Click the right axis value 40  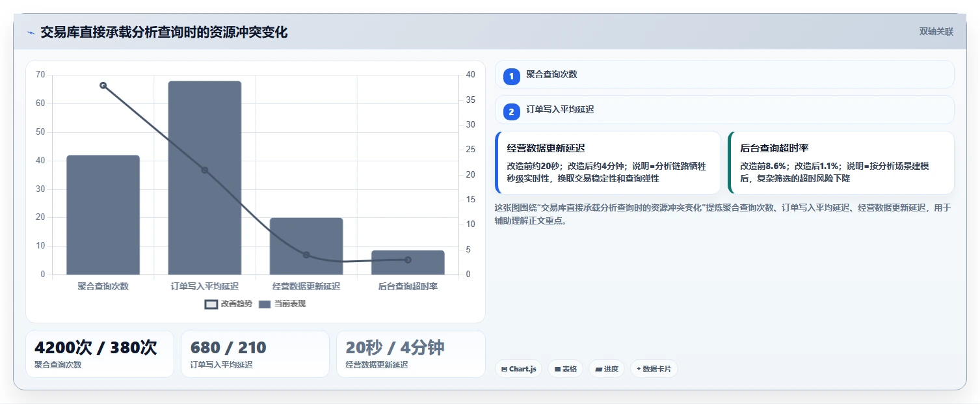[x=471, y=75]
